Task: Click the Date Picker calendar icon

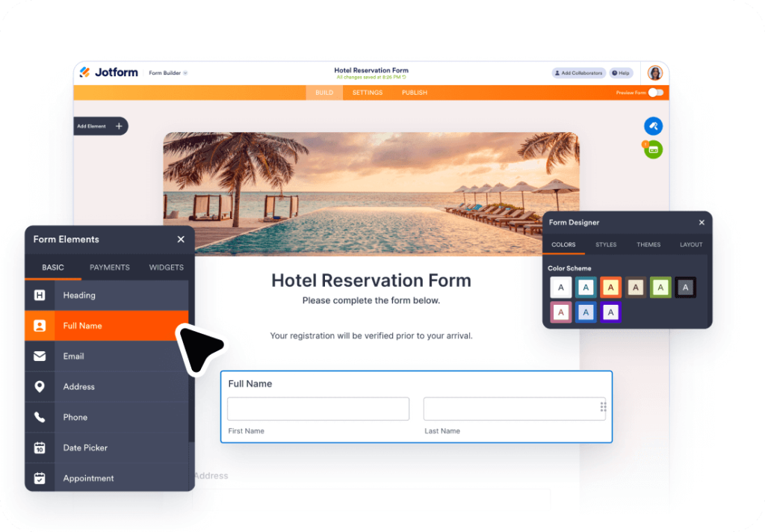Action: coord(40,448)
